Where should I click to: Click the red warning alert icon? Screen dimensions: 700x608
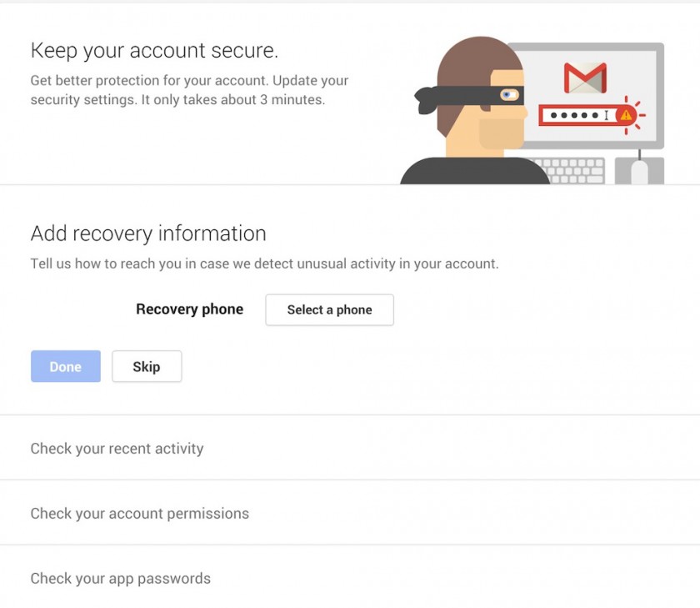coord(626,116)
